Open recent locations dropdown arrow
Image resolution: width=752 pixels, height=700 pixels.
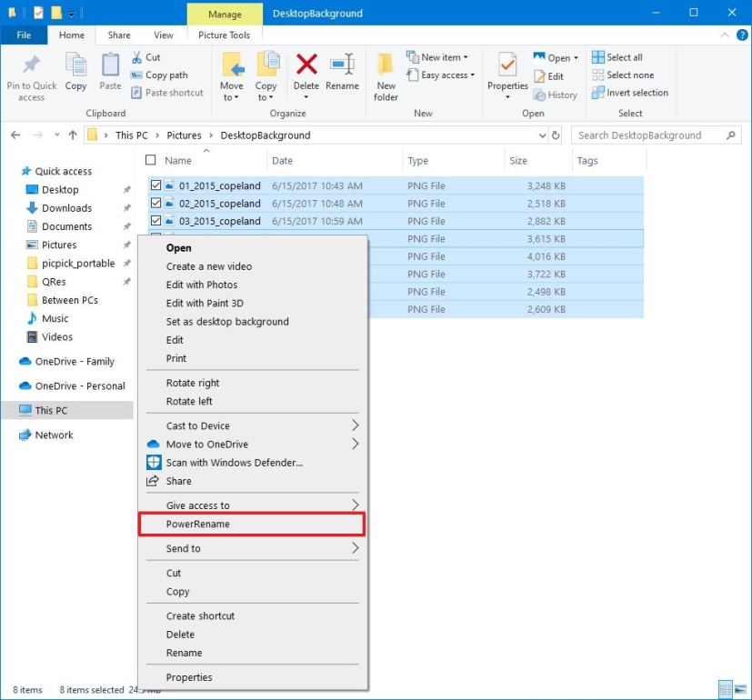(56, 135)
